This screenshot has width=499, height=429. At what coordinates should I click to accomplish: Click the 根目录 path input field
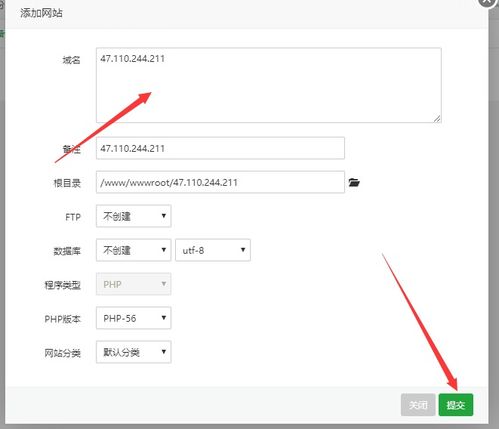pos(220,182)
